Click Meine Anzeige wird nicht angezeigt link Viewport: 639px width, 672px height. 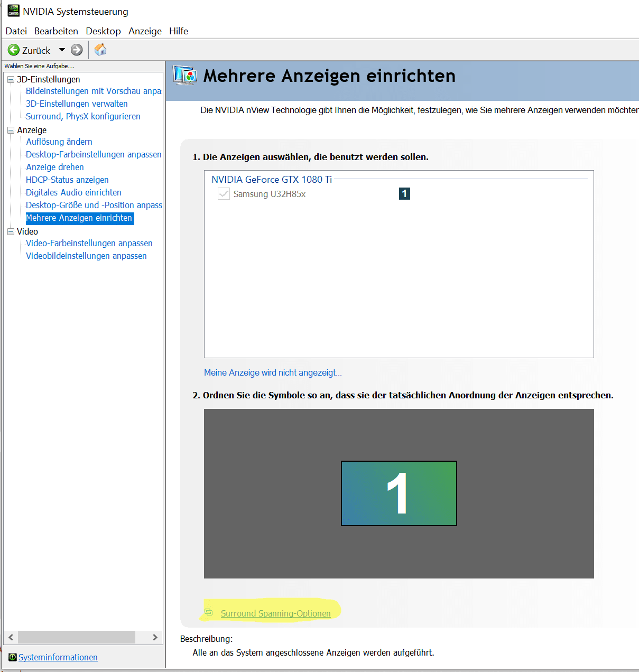(x=273, y=373)
